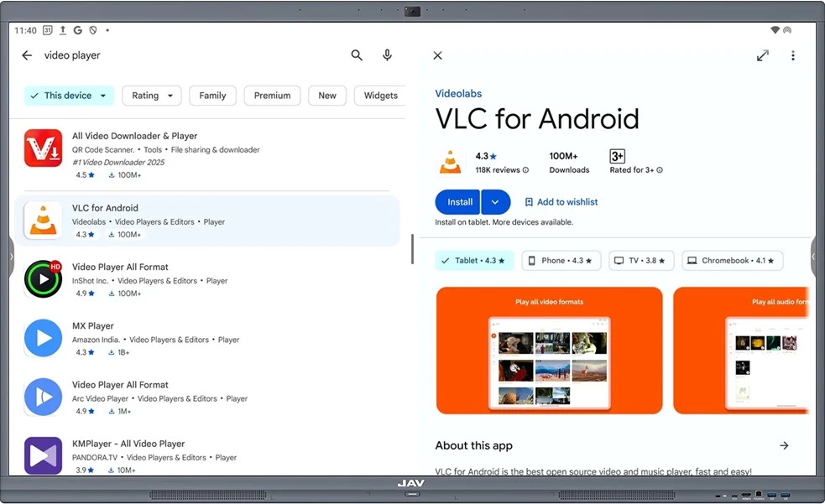The width and height of the screenshot is (825, 504).
Task: Install VLC for Android
Action: (457, 201)
